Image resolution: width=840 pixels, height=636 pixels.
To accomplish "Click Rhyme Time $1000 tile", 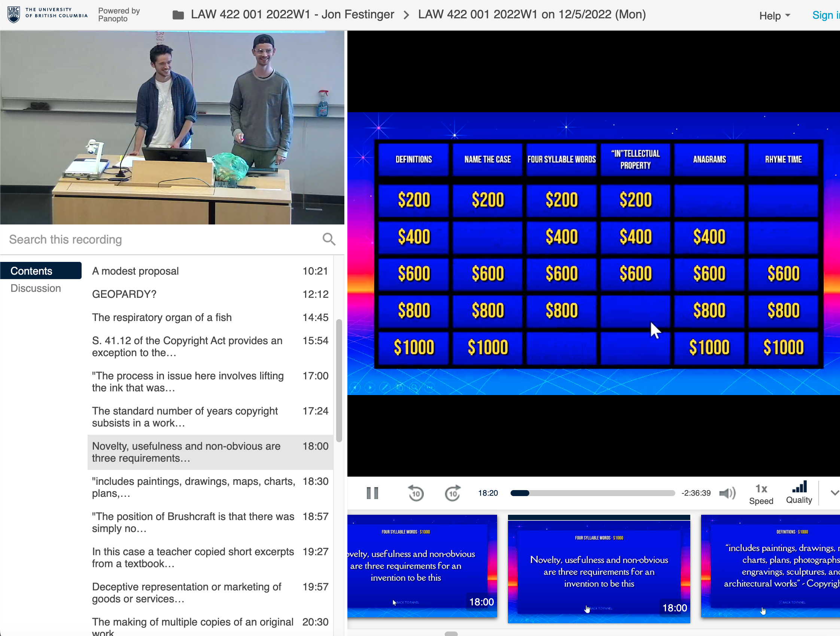I will [x=783, y=348].
